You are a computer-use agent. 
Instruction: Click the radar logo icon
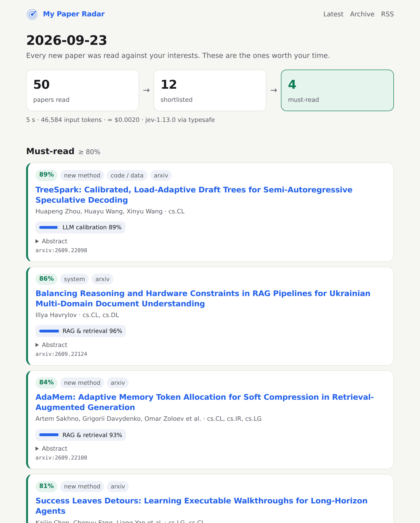coord(32,14)
